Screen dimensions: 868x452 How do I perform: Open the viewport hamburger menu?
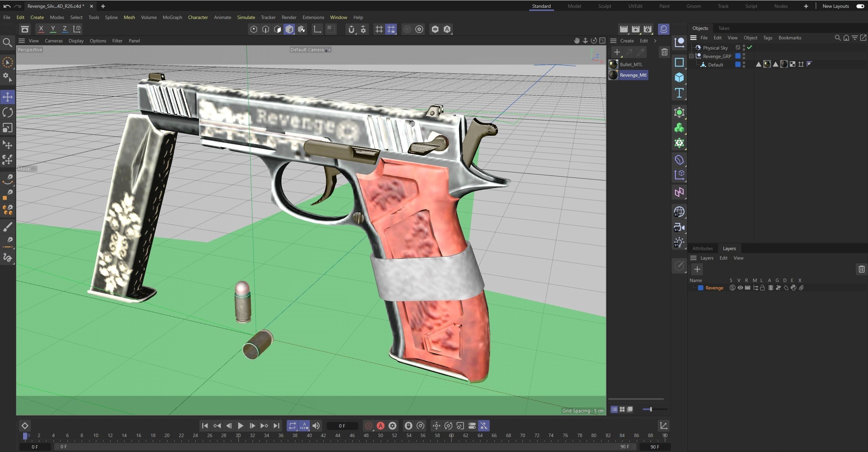point(22,41)
